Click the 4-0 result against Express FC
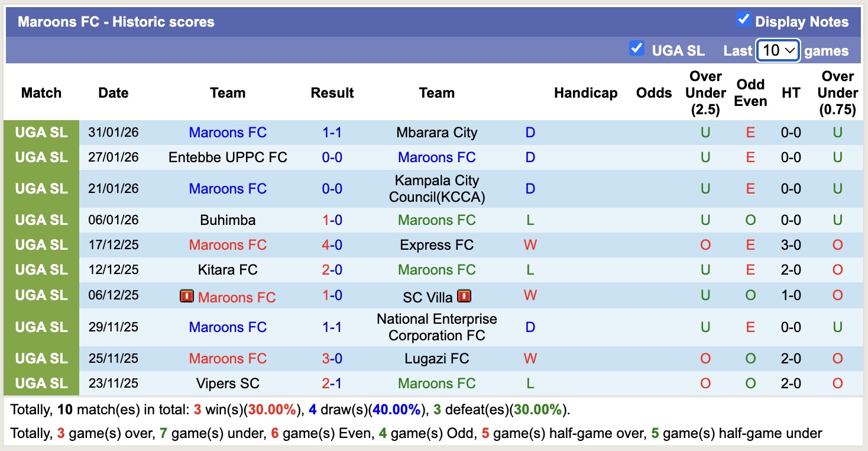This screenshot has width=868, height=451. click(x=332, y=245)
